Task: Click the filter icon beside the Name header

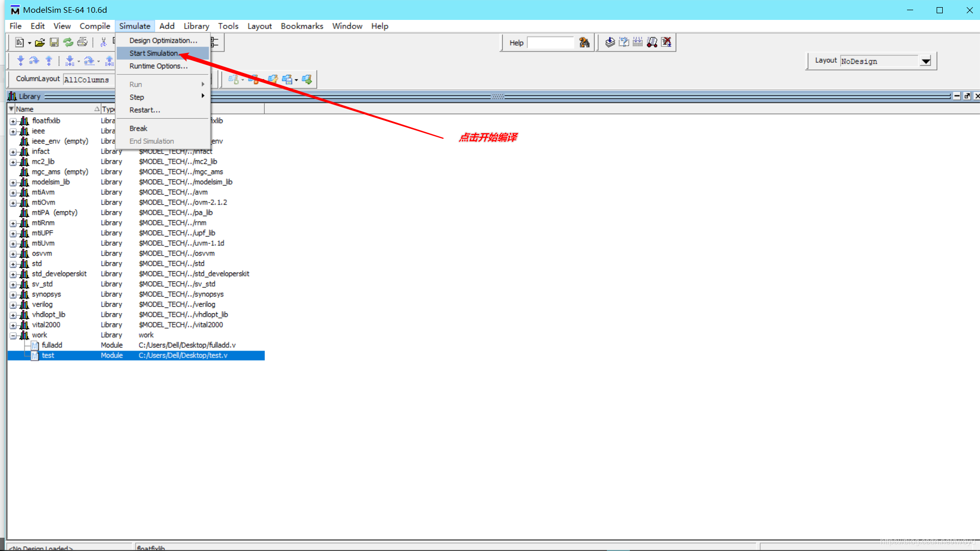Action: point(11,109)
